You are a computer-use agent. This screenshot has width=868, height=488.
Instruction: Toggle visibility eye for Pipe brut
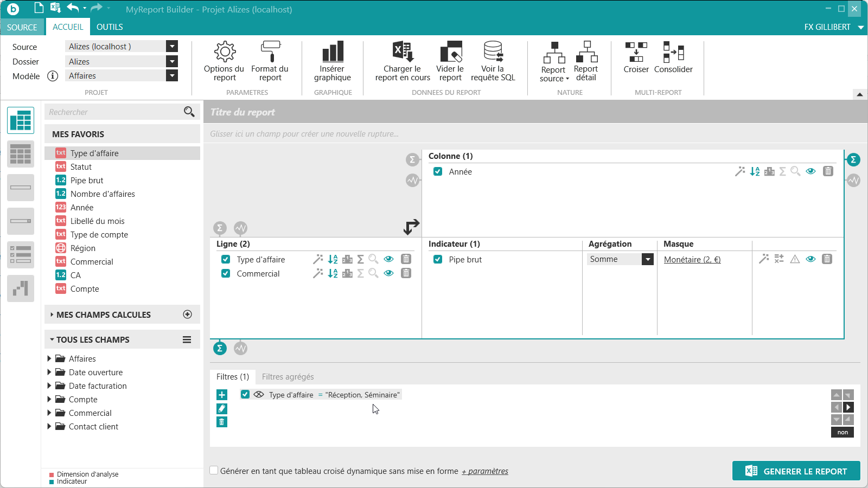[x=810, y=259]
